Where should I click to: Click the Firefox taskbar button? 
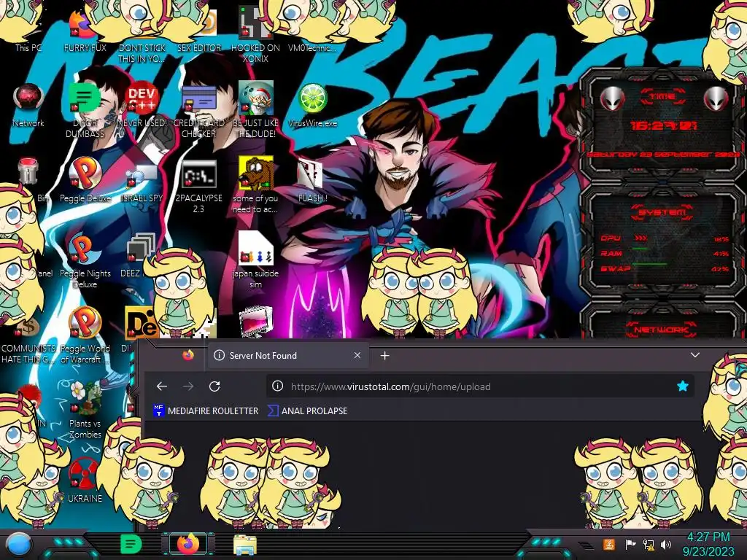tap(188, 544)
